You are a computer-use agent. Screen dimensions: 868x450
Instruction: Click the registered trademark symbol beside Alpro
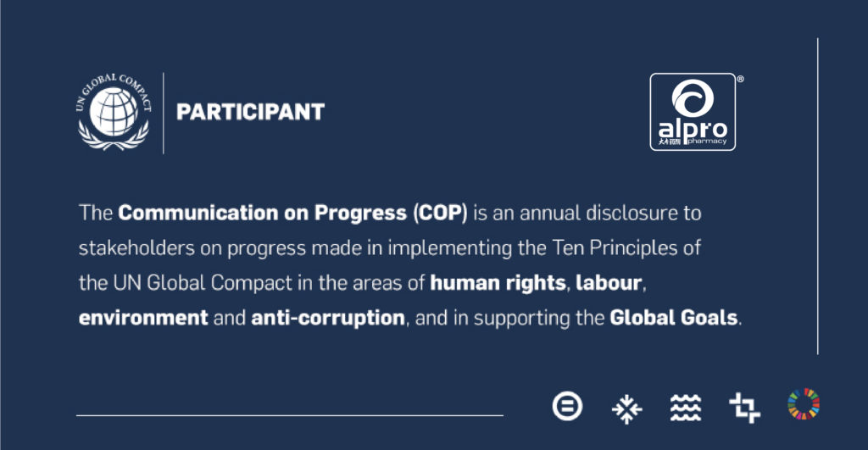741,79
